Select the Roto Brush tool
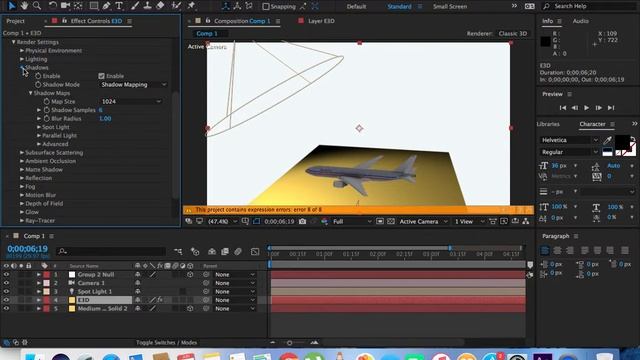This screenshot has width=640, height=360. pos(176,6)
